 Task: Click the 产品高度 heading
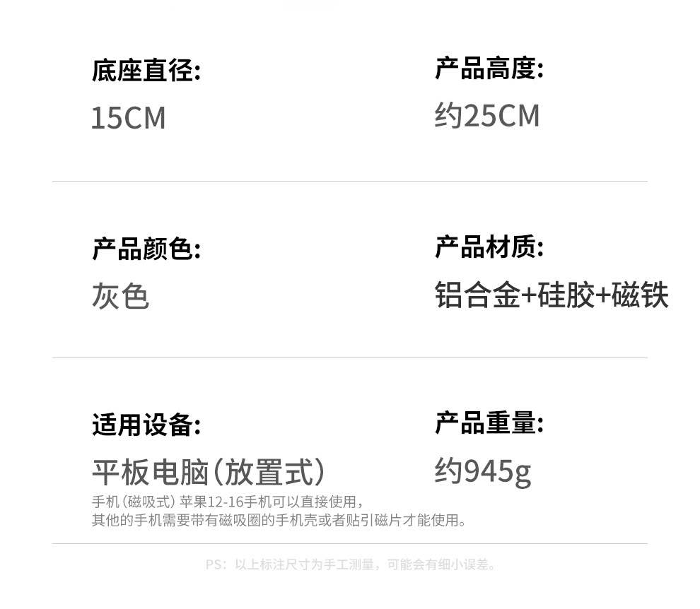tap(489, 69)
